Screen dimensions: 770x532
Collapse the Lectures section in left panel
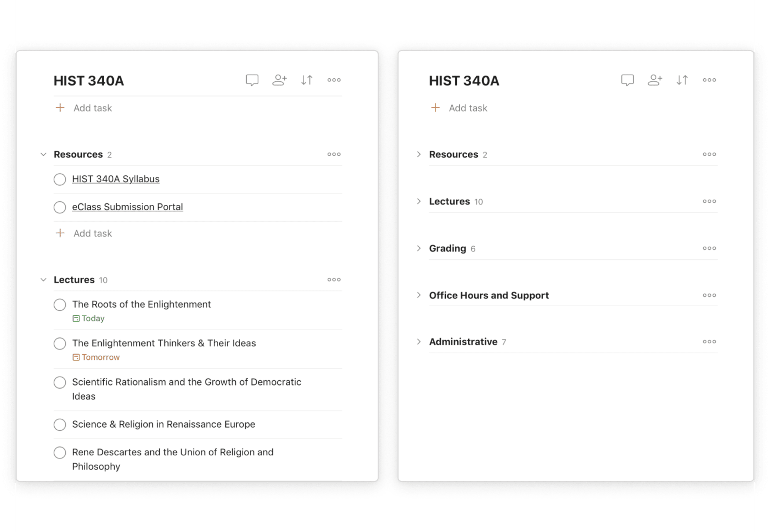(x=43, y=279)
